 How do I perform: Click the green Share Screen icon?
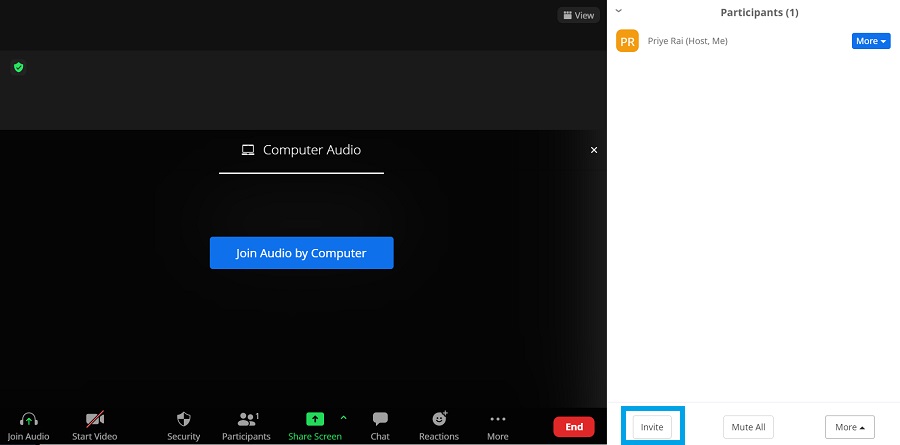(x=314, y=419)
